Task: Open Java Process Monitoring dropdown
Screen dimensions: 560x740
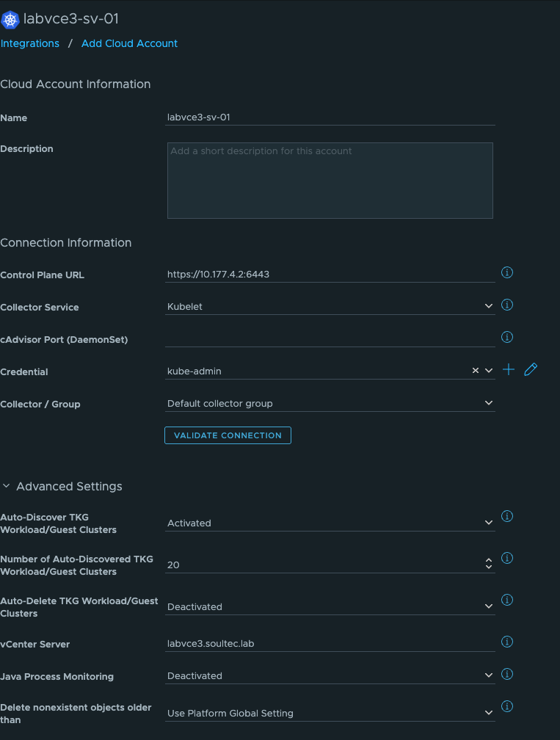Action: coord(330,676)
